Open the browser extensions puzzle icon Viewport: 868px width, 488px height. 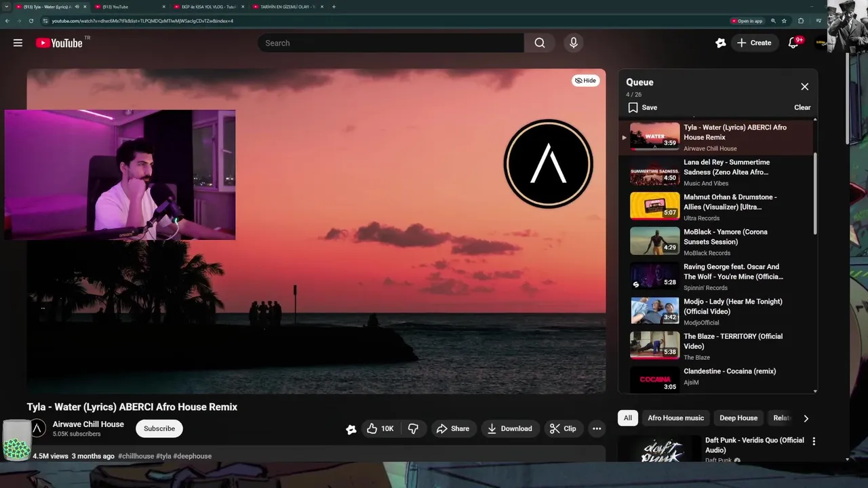(x=801, y=21)
